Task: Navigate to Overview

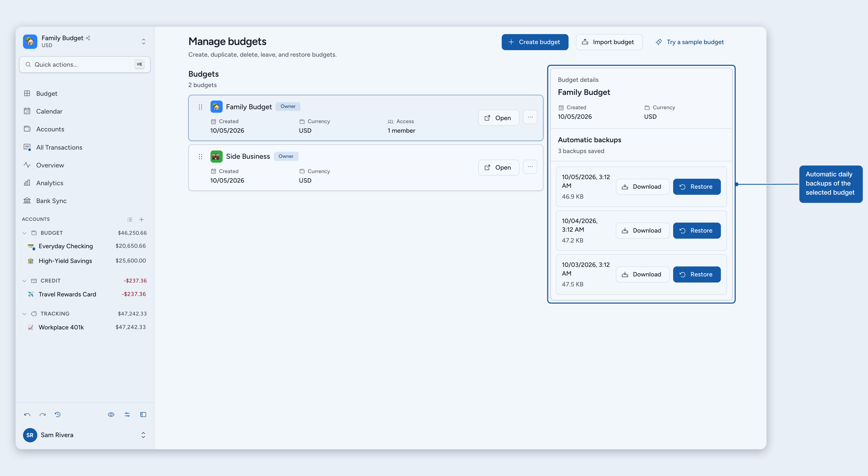Action: (x=85, y=165)
